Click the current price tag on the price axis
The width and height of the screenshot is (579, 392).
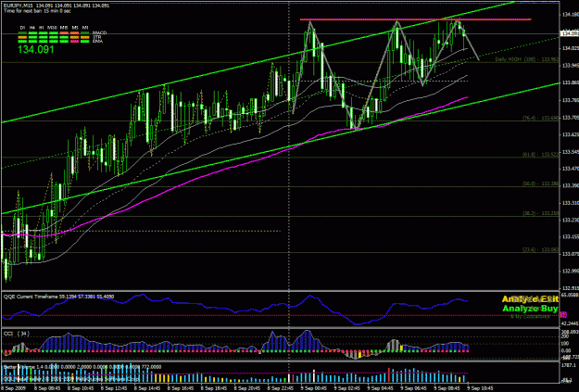pyautogui.click(x=570, y=33)
